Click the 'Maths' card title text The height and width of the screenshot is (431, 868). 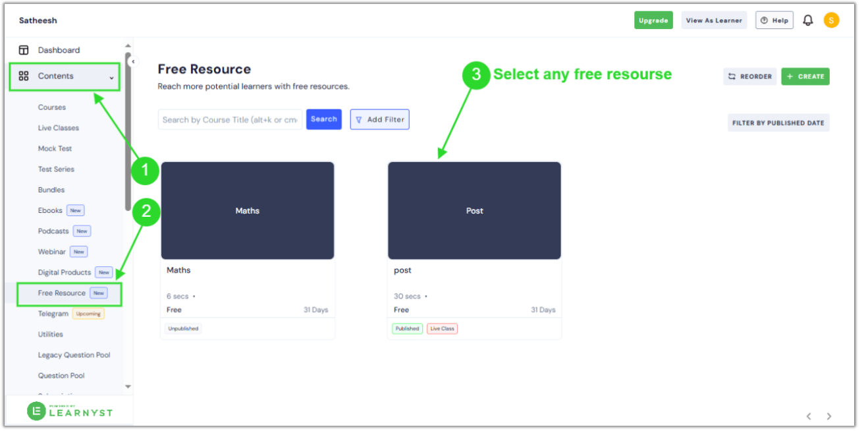[x=178, y=270]
